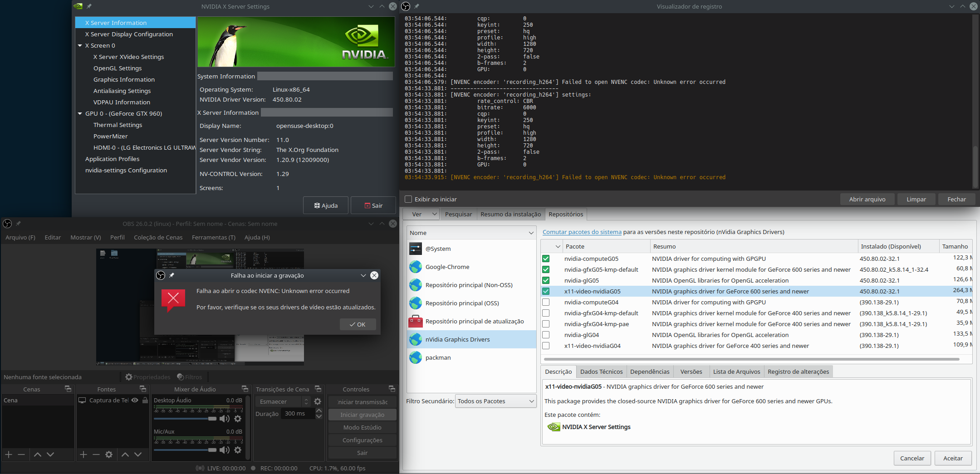The image size is (980, 474).
Task: Click the Duração 300 ms field
Action: (x=298, y=414)
